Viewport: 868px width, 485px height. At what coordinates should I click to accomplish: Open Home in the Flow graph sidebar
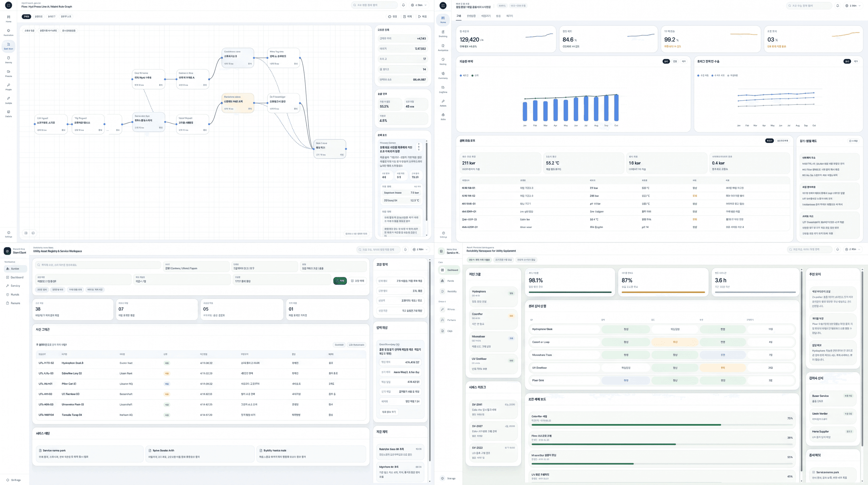pyautogui.click(x=9, y=18)
